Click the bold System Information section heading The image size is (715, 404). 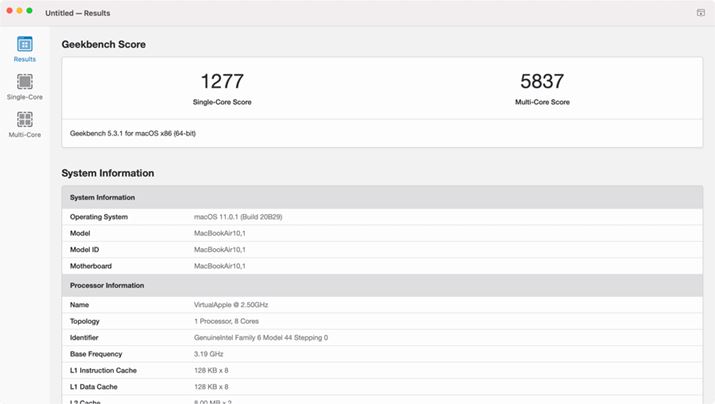pyautogui.click(x=108, y=173)
